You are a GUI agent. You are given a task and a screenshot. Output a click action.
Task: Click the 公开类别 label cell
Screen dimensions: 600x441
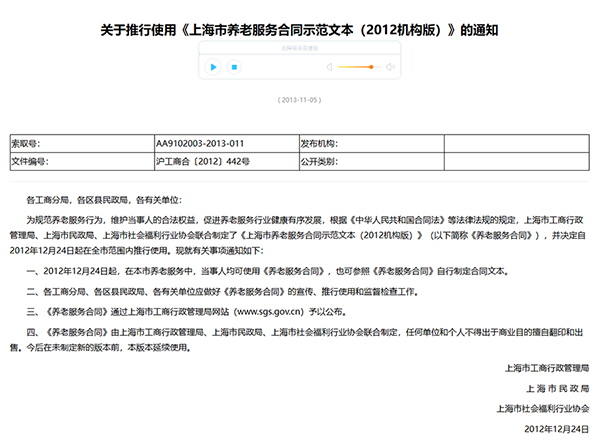point(372,162)
